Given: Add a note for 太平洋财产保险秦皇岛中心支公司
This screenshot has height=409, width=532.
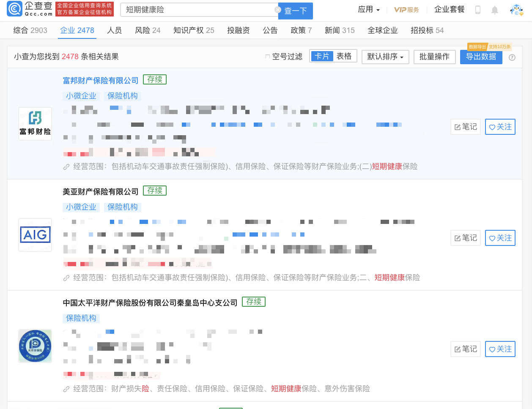Looking at the screenshot, I should (466, 349).
